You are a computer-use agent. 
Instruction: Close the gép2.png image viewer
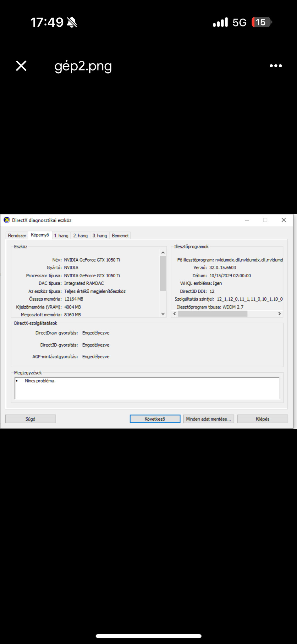coord(21,66)
